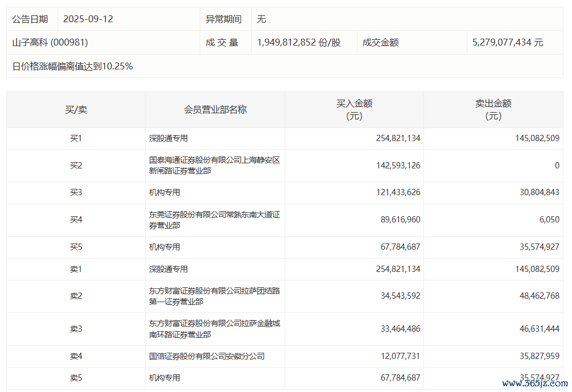
Task: Click the stock name 山子高科 (000981)
Action: 50,42
